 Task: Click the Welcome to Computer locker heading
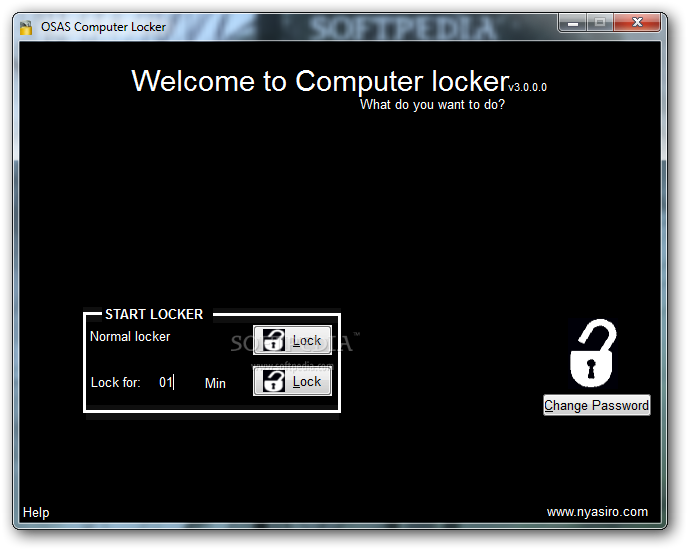(x=320, y=81)
